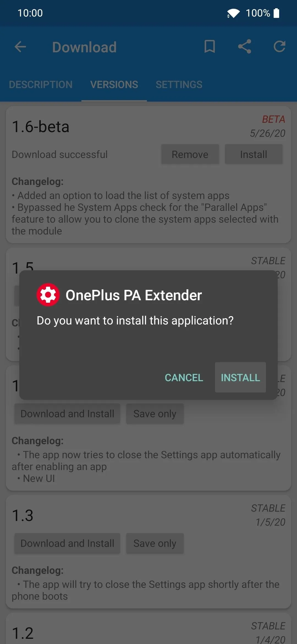Select the Versions tab
Viewport: 297px width, 644px height.
click(114, 84)
